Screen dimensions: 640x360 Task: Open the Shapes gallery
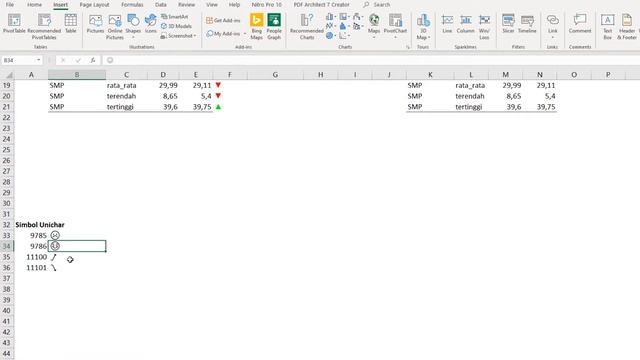click(133, 26)
